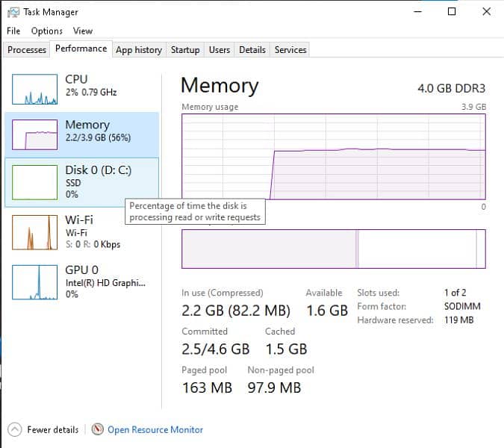This screenshot has height=448, width=504.
Task: Click the Task Manager app icon in title bar
Action: (13, 12)
